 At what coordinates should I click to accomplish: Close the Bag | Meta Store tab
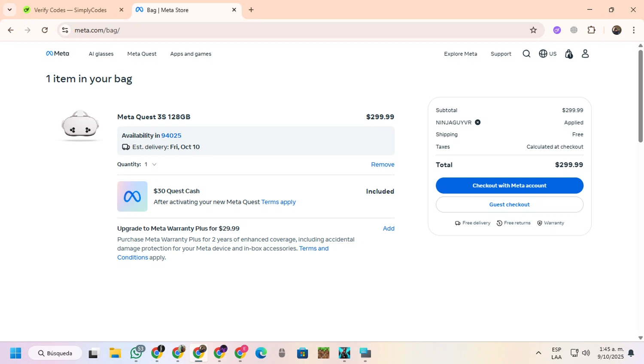click(234, 10)
